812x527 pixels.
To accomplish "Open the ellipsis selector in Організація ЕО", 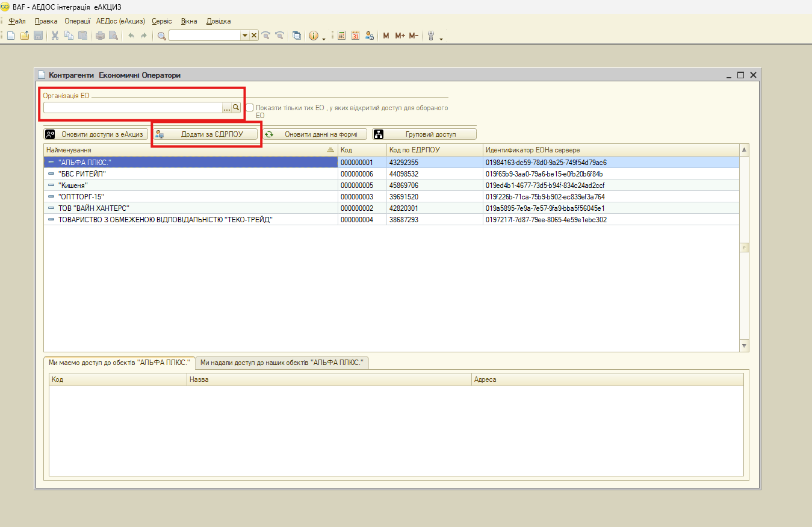I will (x=227, y=108).
